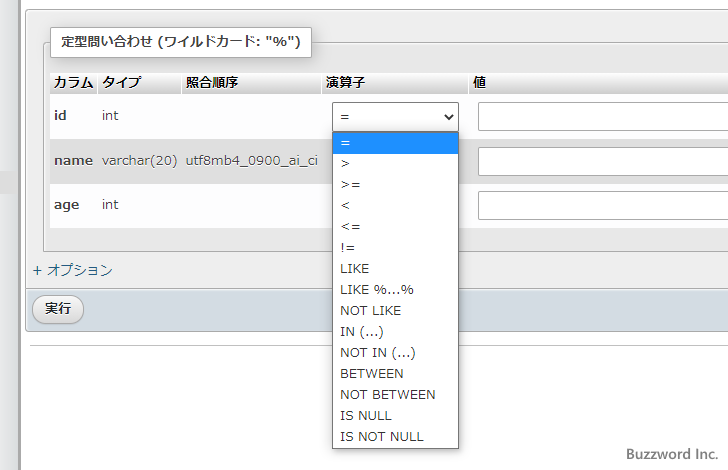Click the utf8mb4_0900_ai_ci collation cell
This screenshot has width=728, height=470.
[x=252, y=161]
